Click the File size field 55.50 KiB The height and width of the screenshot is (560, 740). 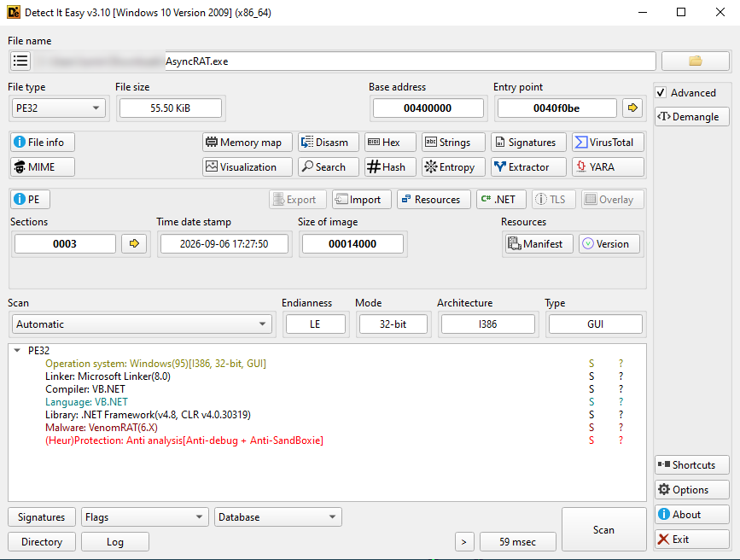171,108
